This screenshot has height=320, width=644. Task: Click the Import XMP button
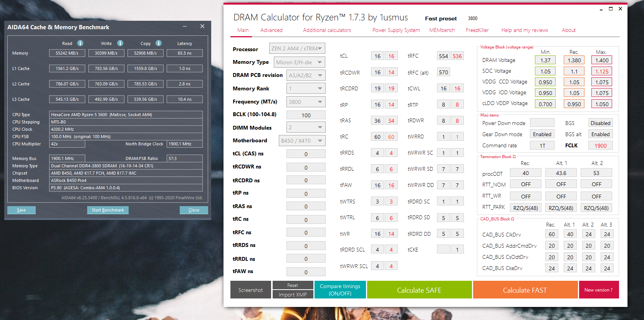(293, 295)
